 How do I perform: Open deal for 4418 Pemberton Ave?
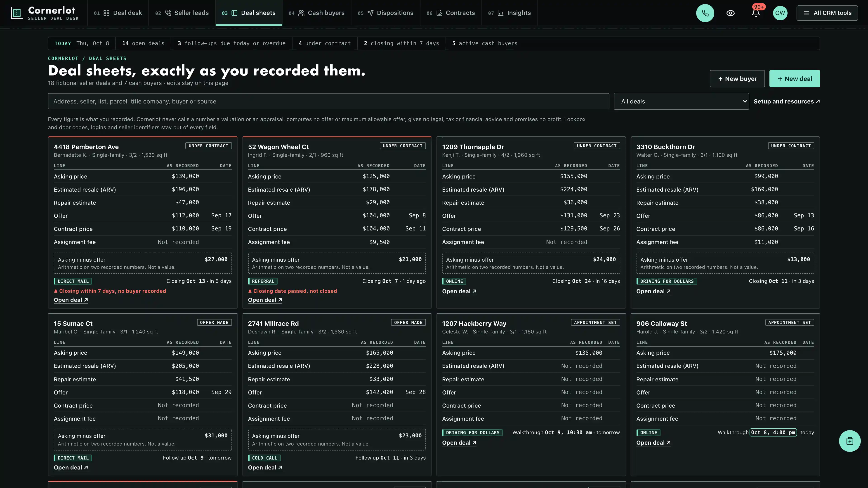(x=71, y=300)
